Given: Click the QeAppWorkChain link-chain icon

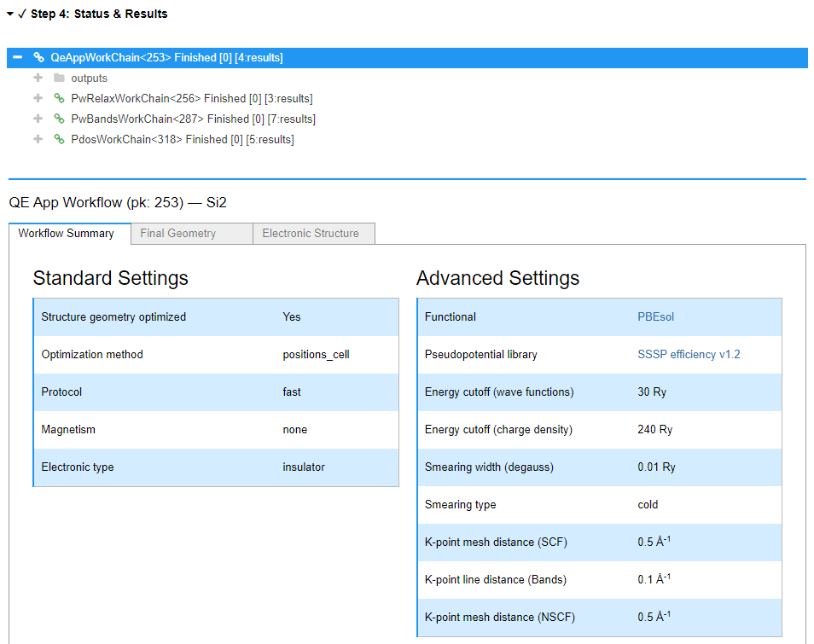Looking at the screenshot, I should [x=38, y=57].
